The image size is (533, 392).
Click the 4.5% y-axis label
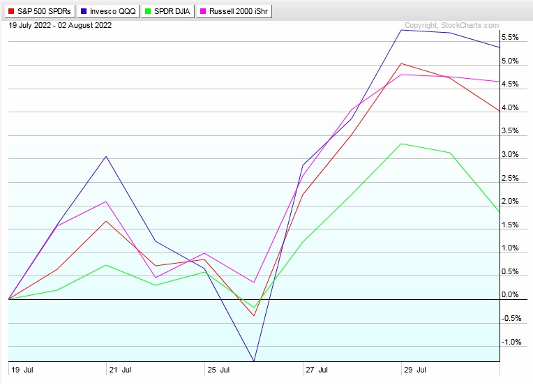coord(510,84)
